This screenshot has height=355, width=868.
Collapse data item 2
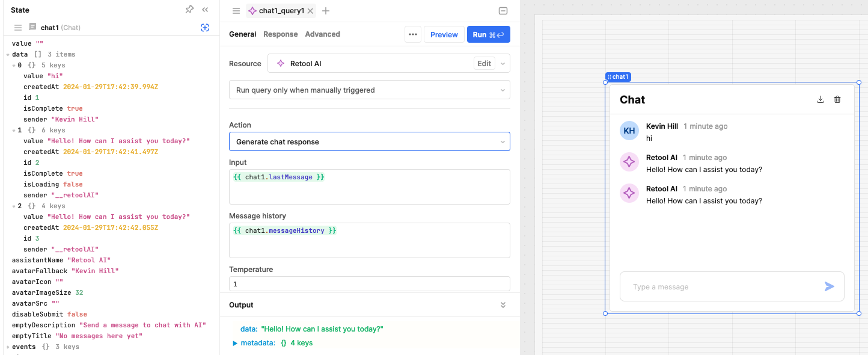point(14,206)
